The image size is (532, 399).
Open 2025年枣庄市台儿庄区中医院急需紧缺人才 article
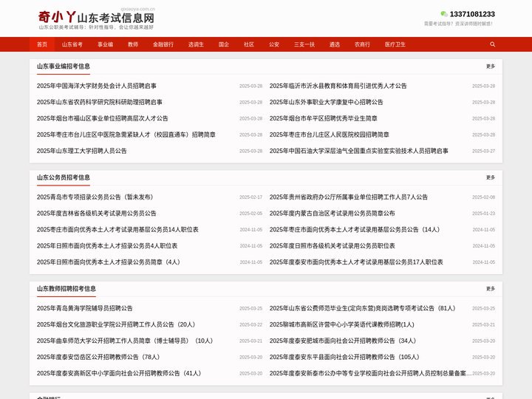point(126,135)
